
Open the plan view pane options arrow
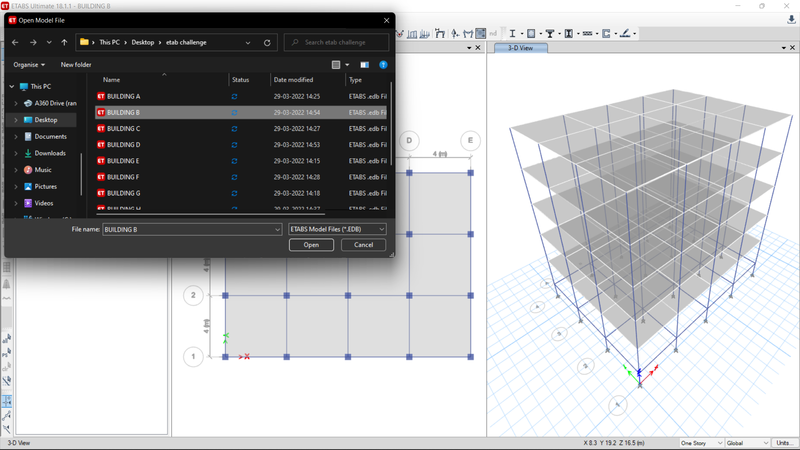(469, 48)
